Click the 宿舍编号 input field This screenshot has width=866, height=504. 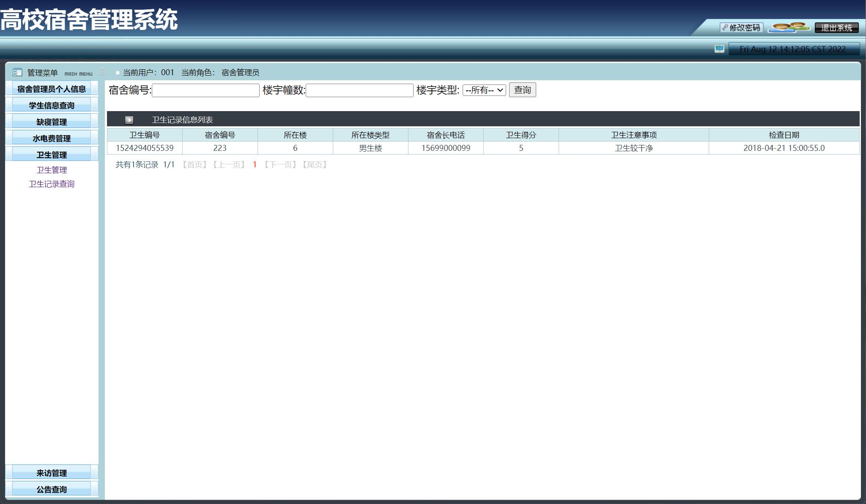pyautogui.click(x=206, y=90)
